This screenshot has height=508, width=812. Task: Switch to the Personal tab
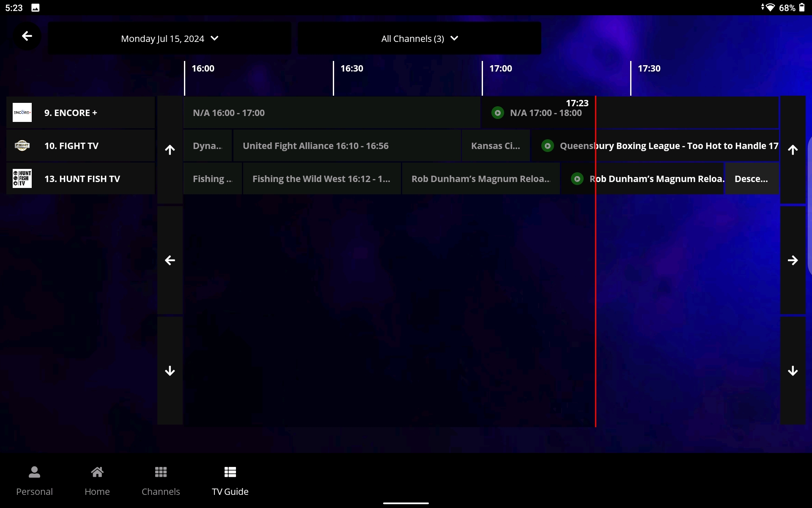pyautogui.click(x=34, y=481)
